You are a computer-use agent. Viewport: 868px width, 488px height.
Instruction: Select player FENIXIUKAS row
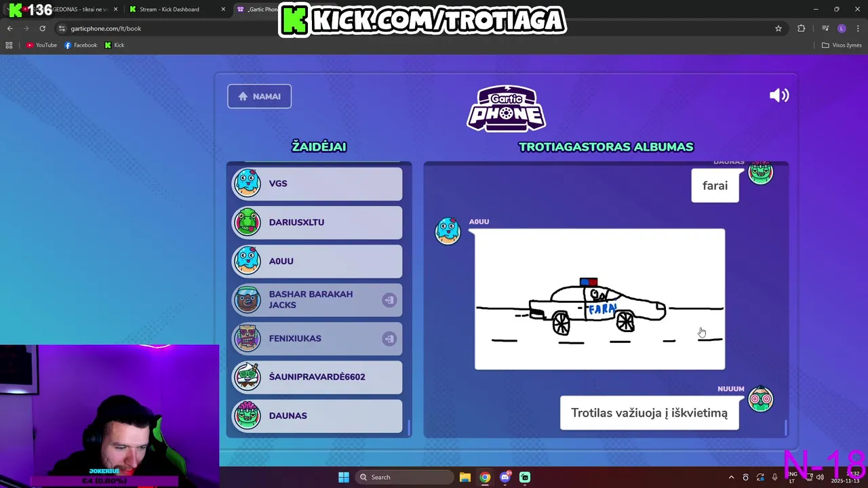point(317,338)
